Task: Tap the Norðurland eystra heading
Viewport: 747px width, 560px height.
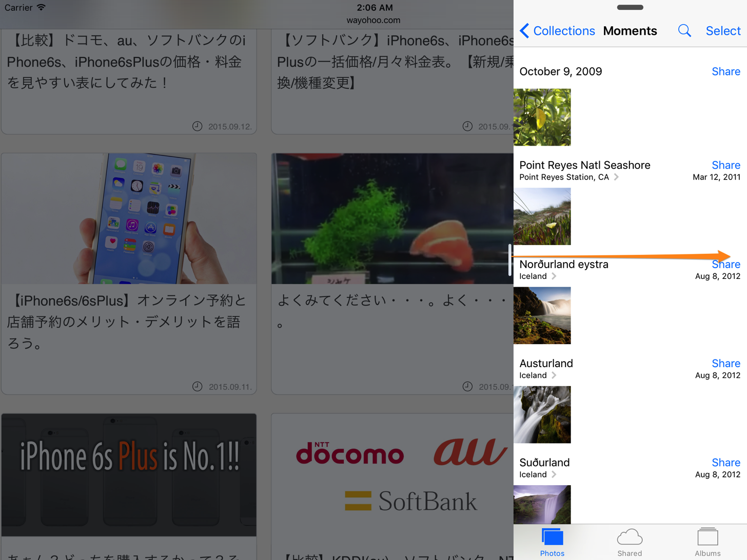Action: (x=564, y=264)
